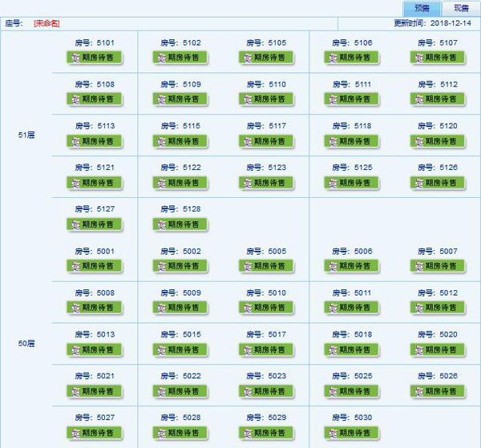Switch to the 现售 tab
Screen dimensions: 481x448
tap(461, 8)
